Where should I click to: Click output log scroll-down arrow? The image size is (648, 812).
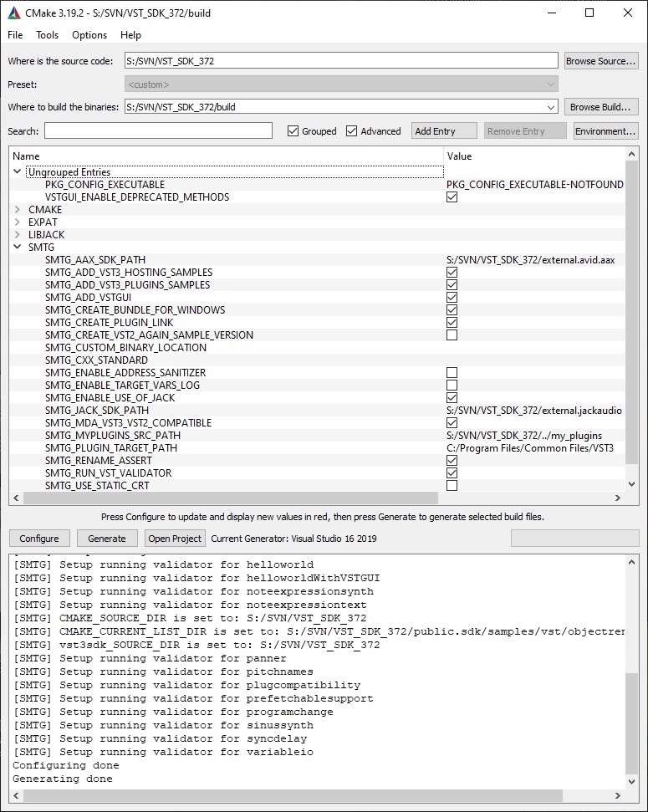coord(631,781)
